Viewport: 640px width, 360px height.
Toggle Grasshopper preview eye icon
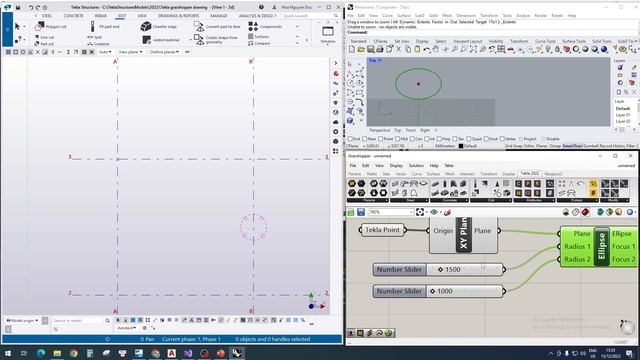click(x=434, y=212)
